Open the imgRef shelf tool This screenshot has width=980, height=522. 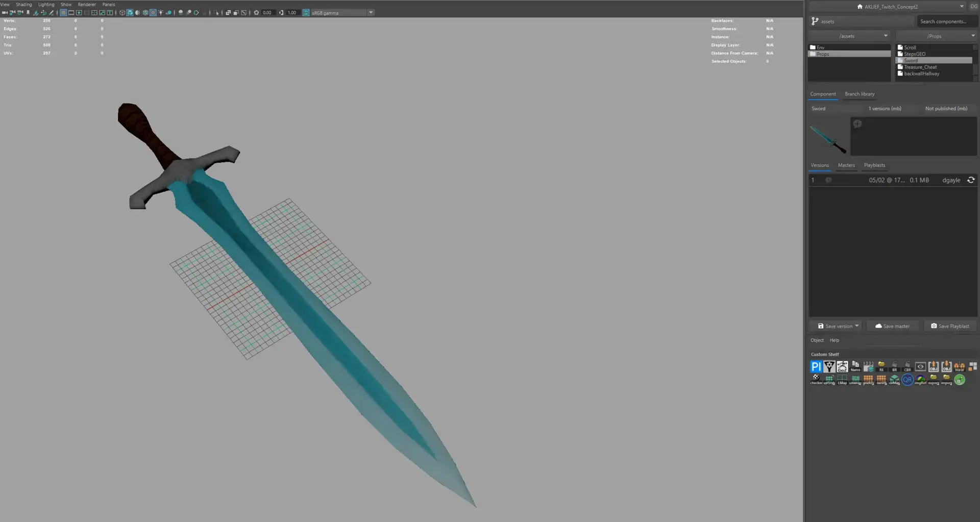point(920,380)
